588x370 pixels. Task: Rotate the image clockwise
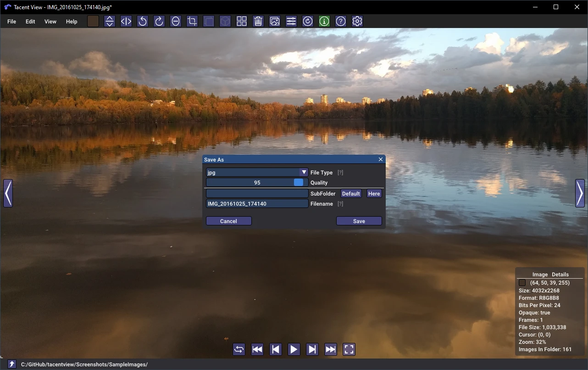pyautogui.click(x=159, y=21)
